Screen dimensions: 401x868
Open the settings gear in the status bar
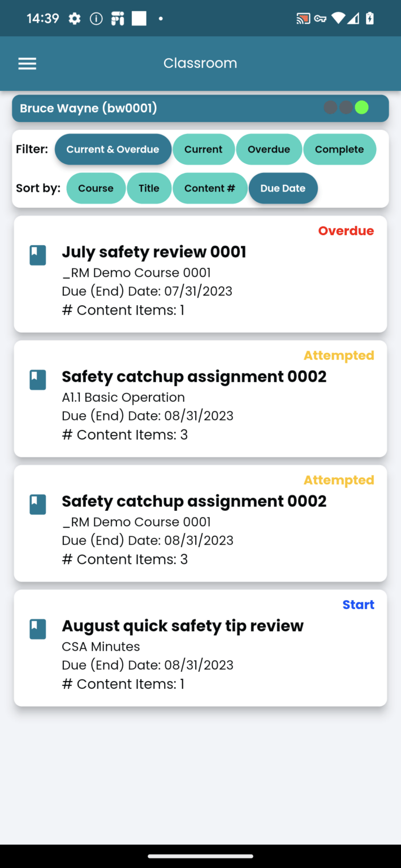pos(74,18)
